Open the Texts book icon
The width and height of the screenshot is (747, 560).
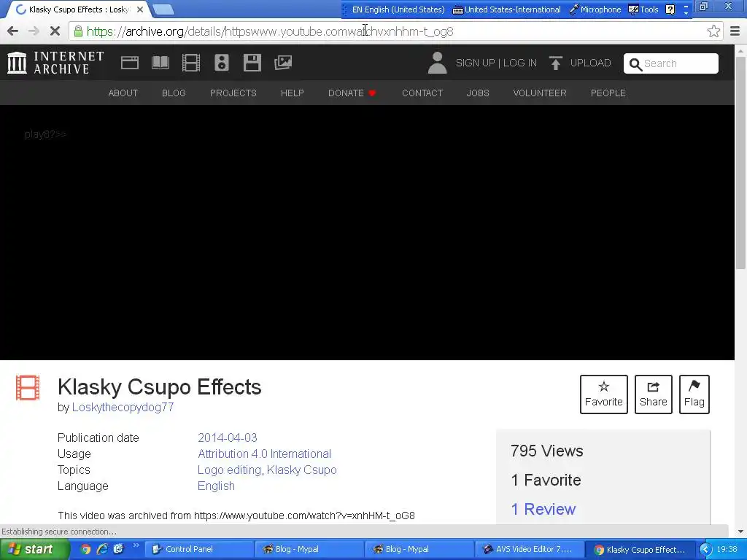(x=160, y=63)
